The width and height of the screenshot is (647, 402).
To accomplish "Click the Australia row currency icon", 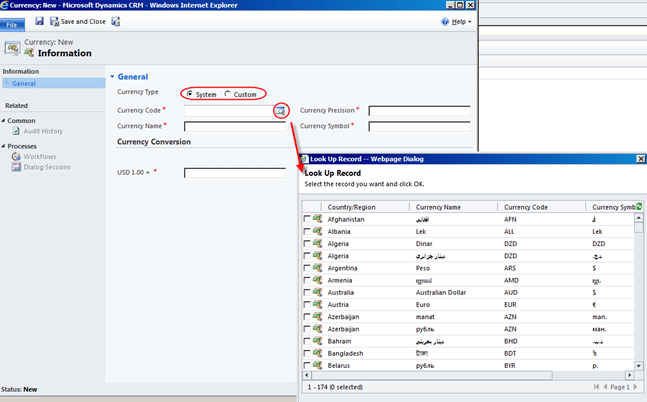I will click(317, 292).
